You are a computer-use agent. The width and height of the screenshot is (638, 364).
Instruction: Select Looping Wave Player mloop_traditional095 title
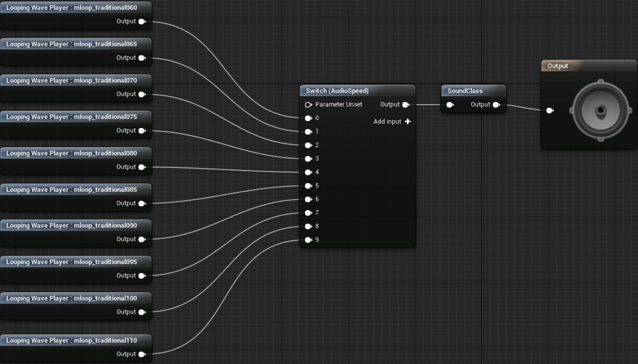click(72, 262)
